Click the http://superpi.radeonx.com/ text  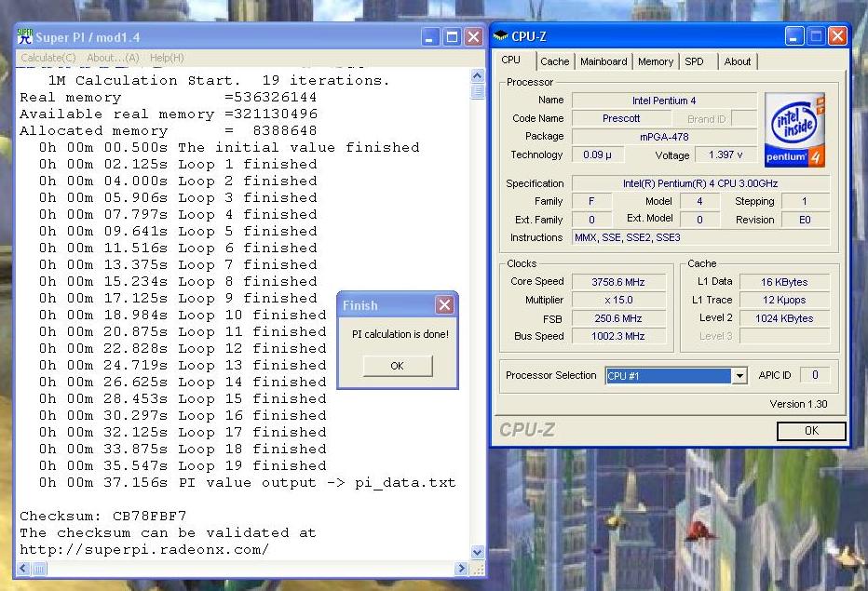tap(144, 549)
